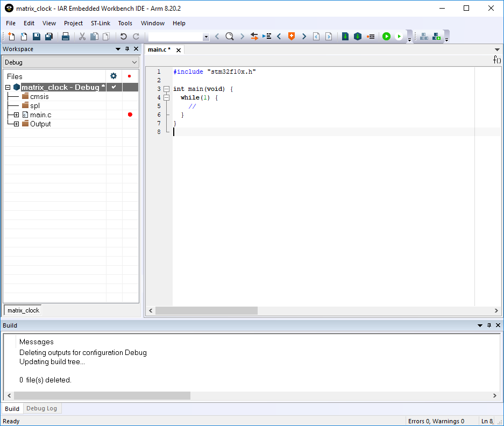Screen dimensions: 504x426
Task: Open the Edit menu
Action: pyautogui.click(x=29, y=23)
